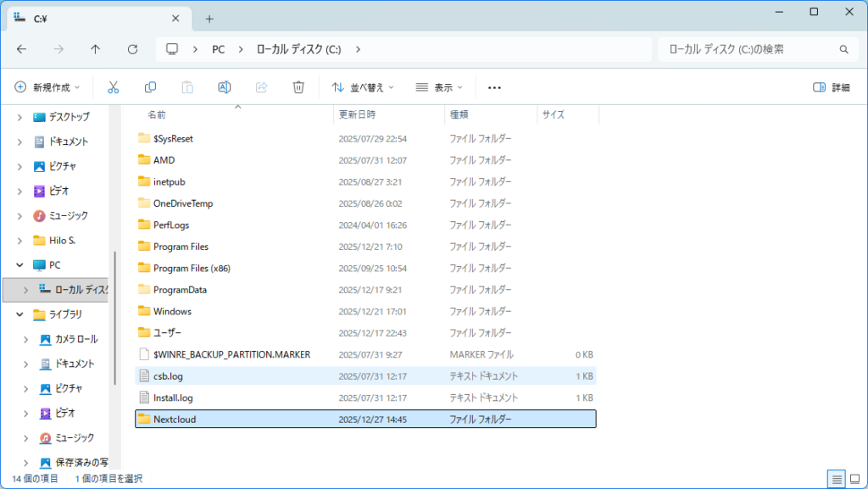The width and height of the screenshot is (868, 489).
Task: Switch to details view layout icon
Action: [x=837, y=479]
